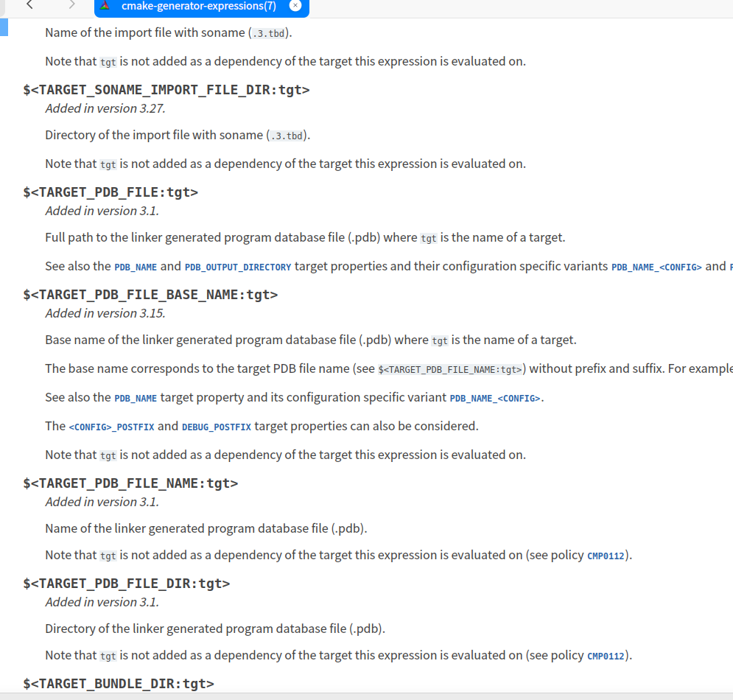
Task: Open CMP0112 policy link under TARGET_PDB_FILE_NAME
Action: (x=606, y=556)
